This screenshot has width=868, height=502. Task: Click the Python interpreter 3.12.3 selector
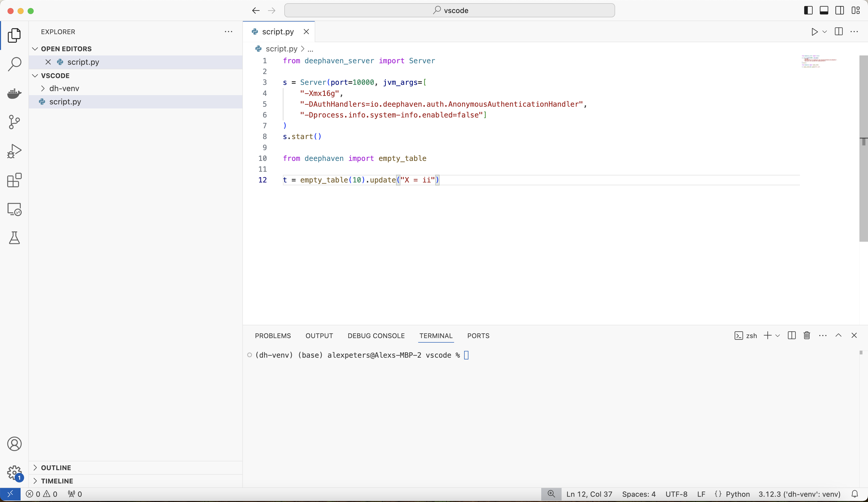coord(799,494)
